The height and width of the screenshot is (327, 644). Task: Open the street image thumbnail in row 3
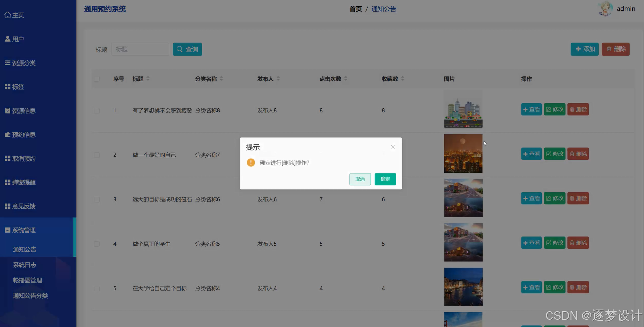[463, 198]
